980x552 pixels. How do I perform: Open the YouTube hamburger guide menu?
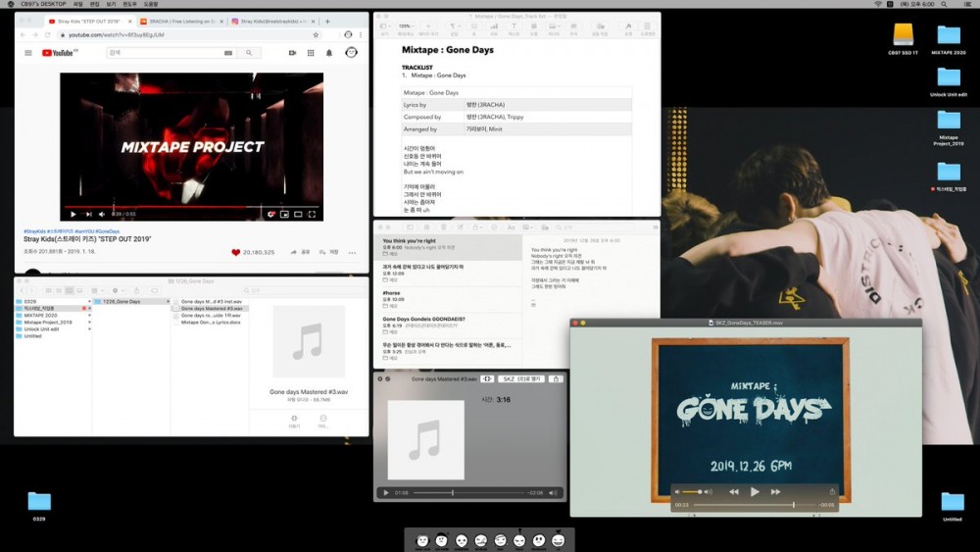[28, 53]
